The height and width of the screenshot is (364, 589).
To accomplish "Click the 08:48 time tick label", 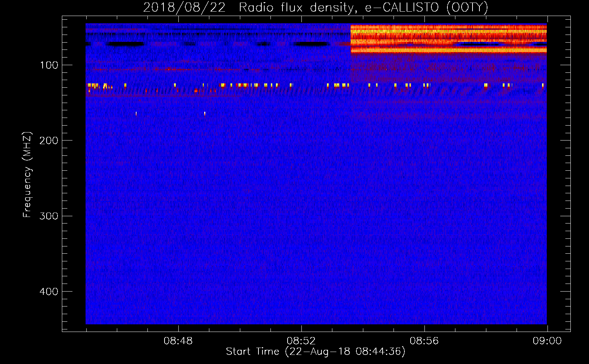I will [178, 341].
